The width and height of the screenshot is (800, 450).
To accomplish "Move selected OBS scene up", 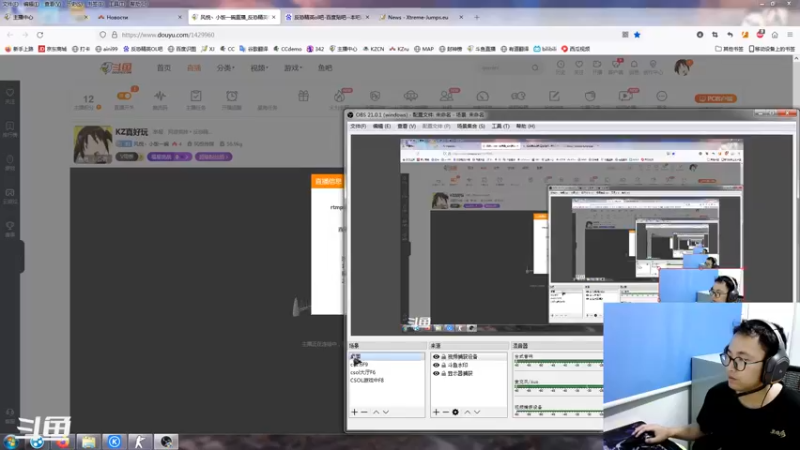I will point(376,412).
